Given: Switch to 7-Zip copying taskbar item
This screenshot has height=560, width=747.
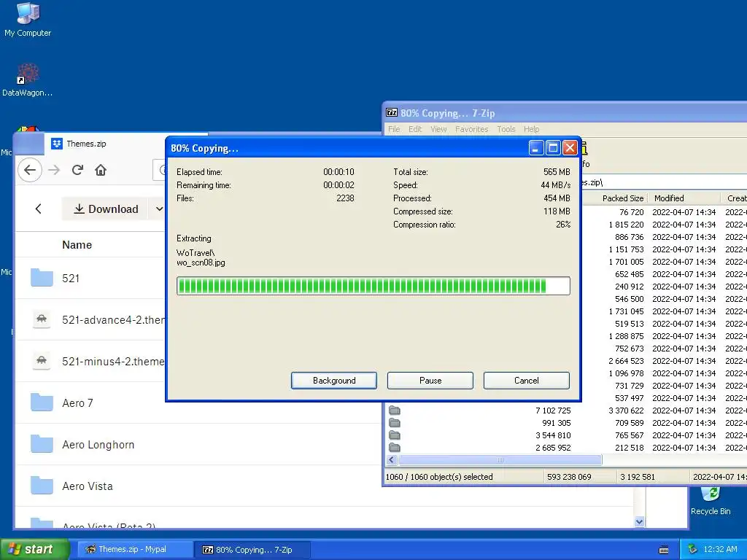Looking at the screenshot, I should click(x=252, y=549).
